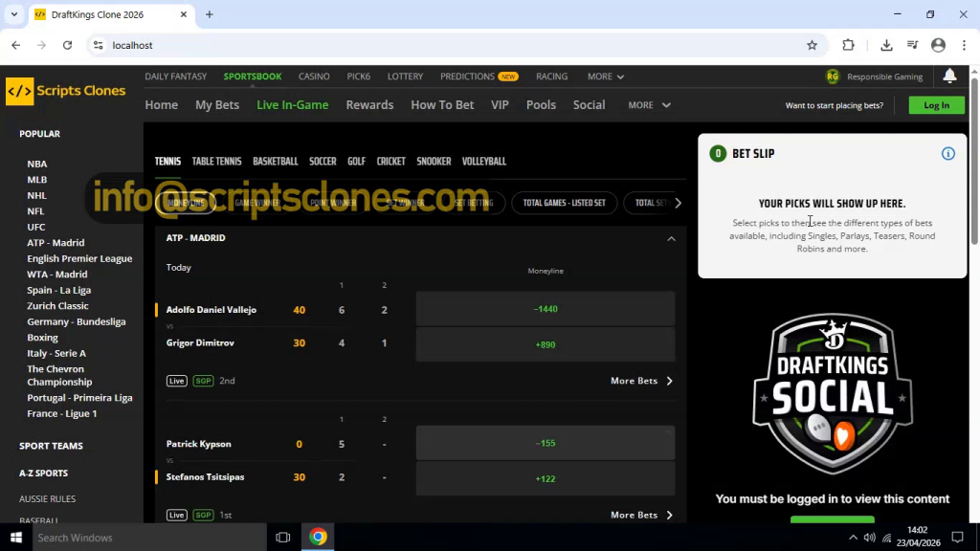Open the notifications bell

pyautogui.click(x=949, y=77)
